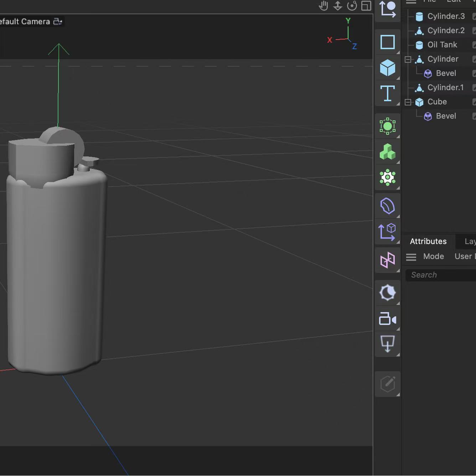Screen dimensions: 476x476
Task: Click the Default Camera label in the viewport
Action: [x=25, y=21]
